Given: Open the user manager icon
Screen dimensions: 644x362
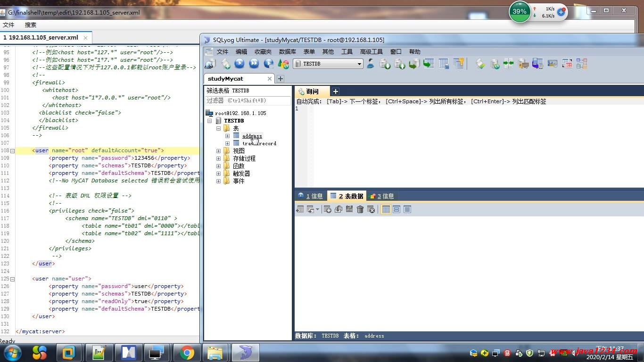Looking at the screenshot, I should click(x=371, y=64).
